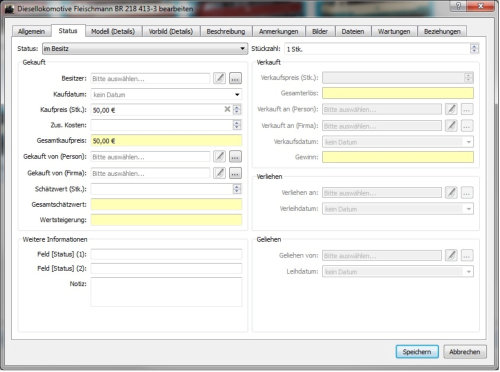Open browse dialog for Gekauft von (Firma)
The image size is (500, 372).
[x=235, y=173]
